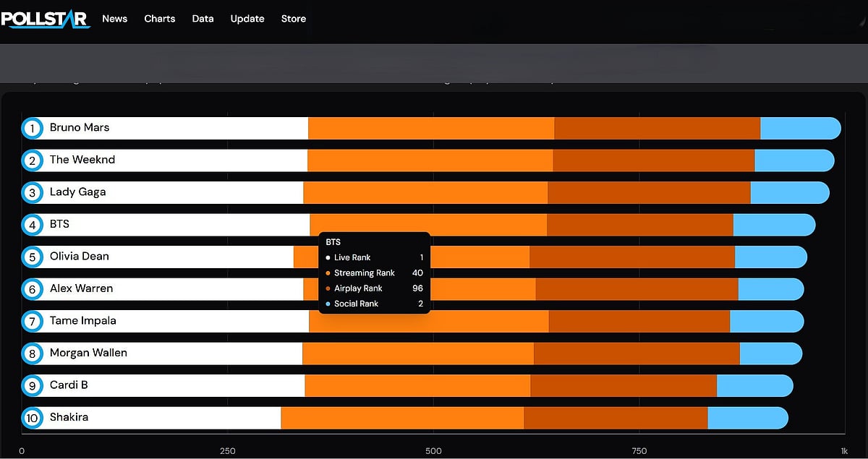Open the Charts menu item
Image resolution: width=868 pixels, height=459 pixels.
coord(159,19)
